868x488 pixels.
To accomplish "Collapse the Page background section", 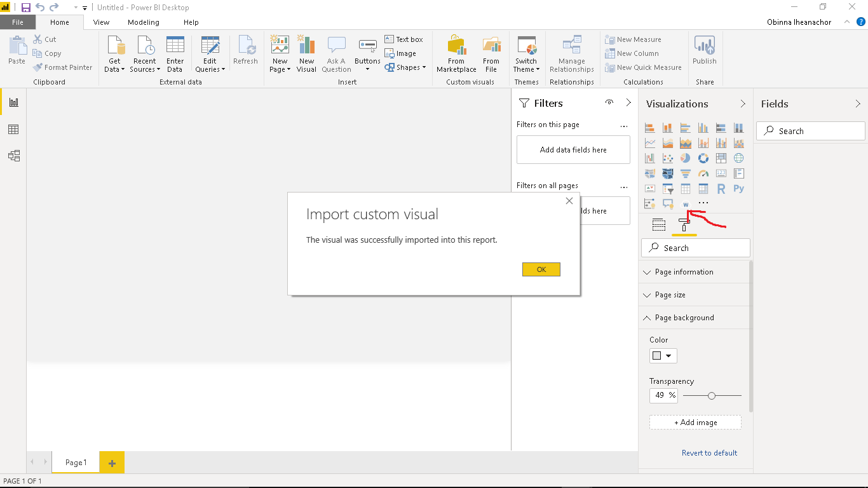I will (x=695, y=318).
